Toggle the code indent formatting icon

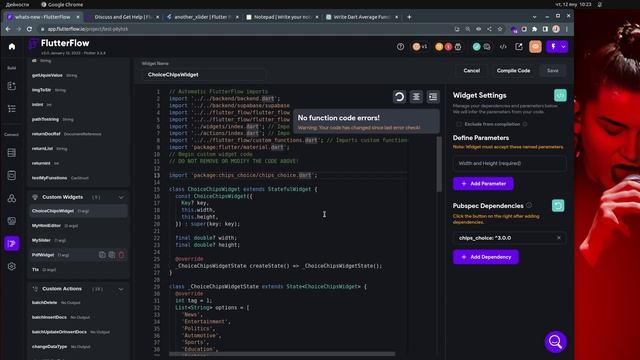(x=433, y=97)
